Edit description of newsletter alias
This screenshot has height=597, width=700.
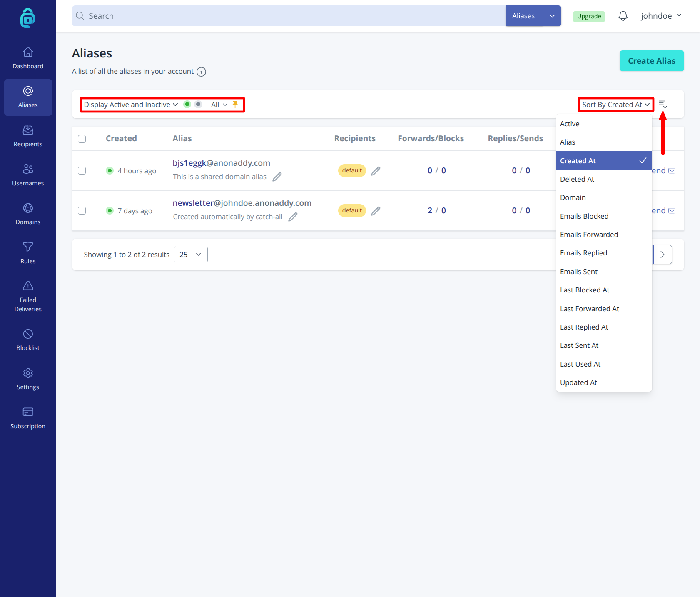tap(293, 217)
